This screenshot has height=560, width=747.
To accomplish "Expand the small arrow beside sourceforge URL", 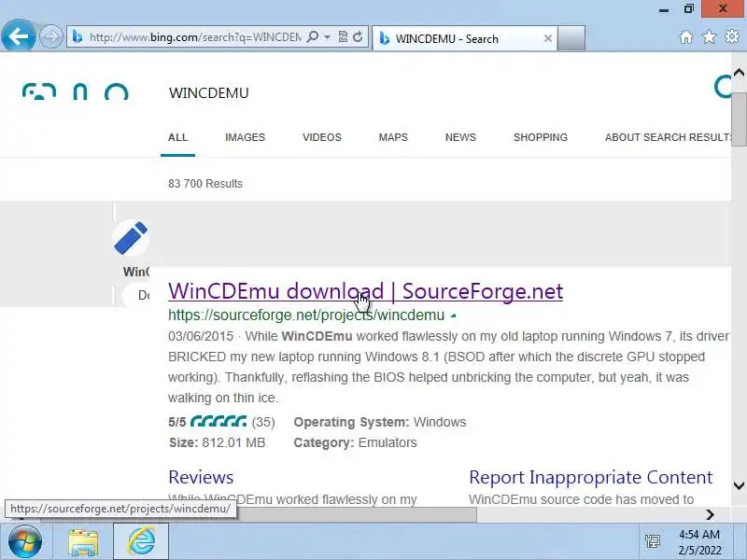I will point(453,315).
